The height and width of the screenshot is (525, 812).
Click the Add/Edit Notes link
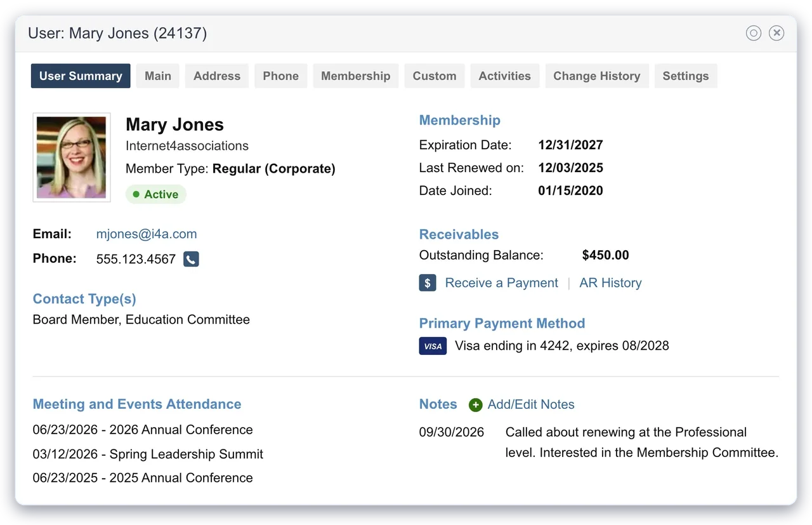[531, 405]
